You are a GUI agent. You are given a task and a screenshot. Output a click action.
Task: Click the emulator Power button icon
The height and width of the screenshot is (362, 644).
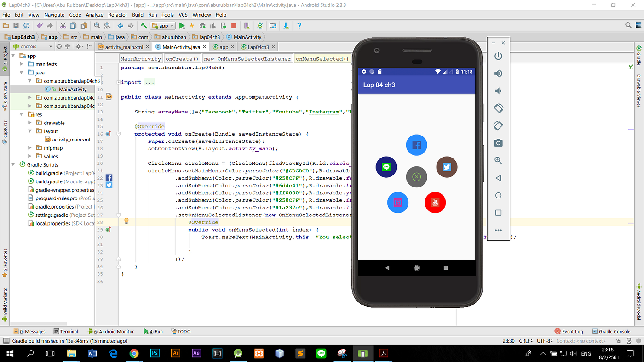pyautogui.click(x=498, y=56)
